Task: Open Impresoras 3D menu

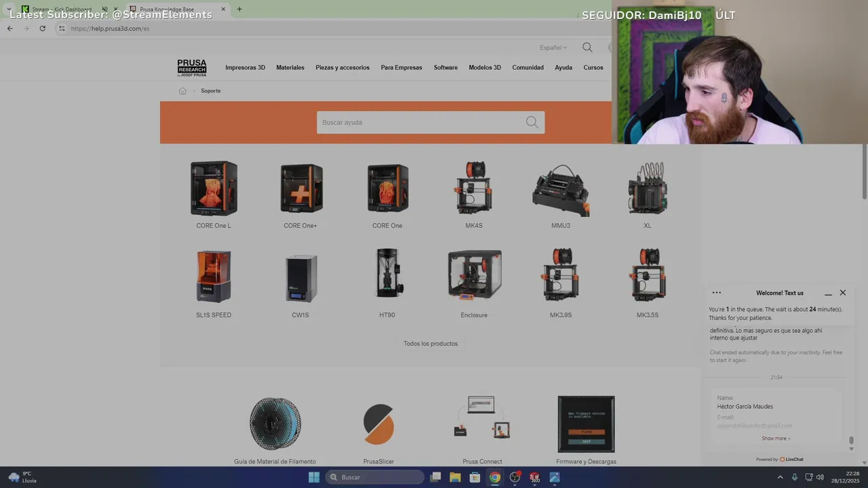Action: tap(245, 68)
